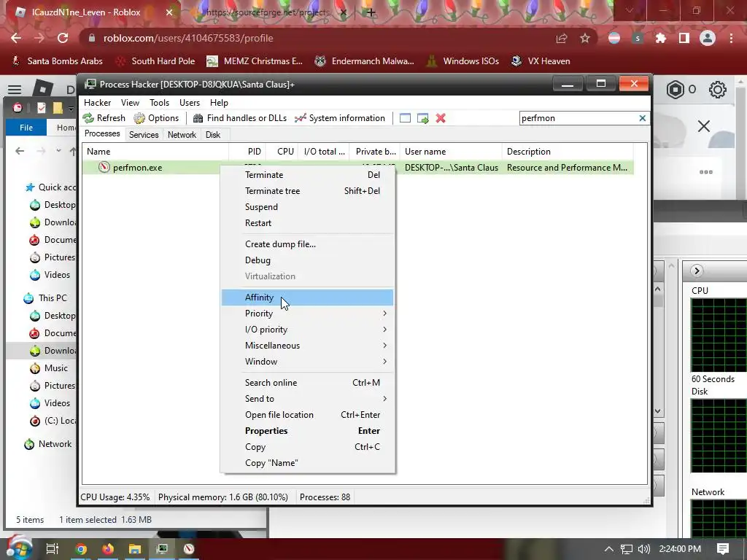Expand the Window submenu
Viewport: 747px width, 560px height.
(384, 362)
